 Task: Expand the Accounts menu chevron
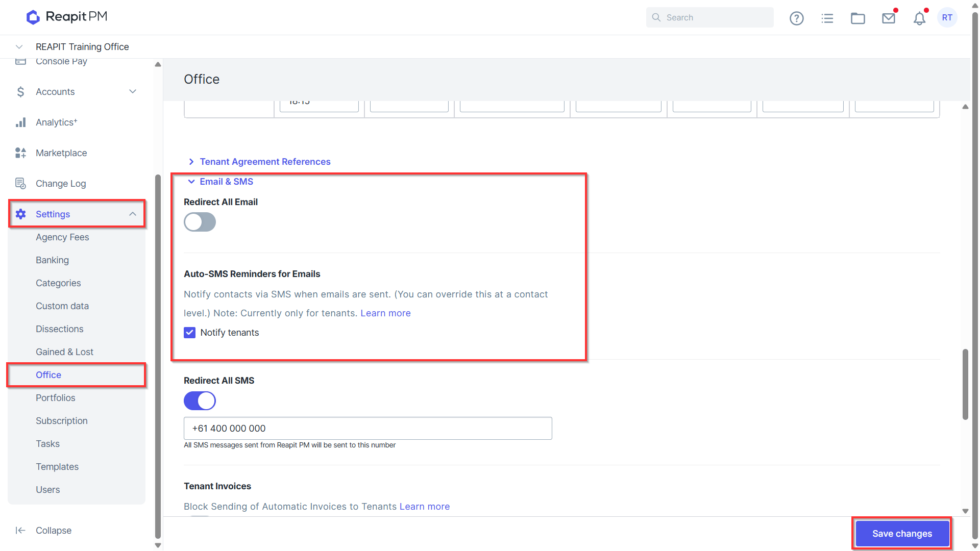[x=133, y=91]
